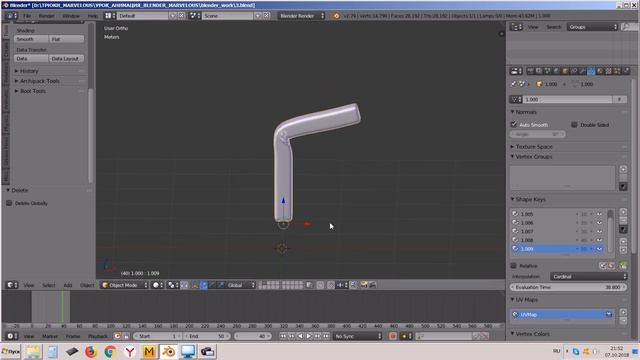
Task: Move shape key up in list
Action: [623, 241]
